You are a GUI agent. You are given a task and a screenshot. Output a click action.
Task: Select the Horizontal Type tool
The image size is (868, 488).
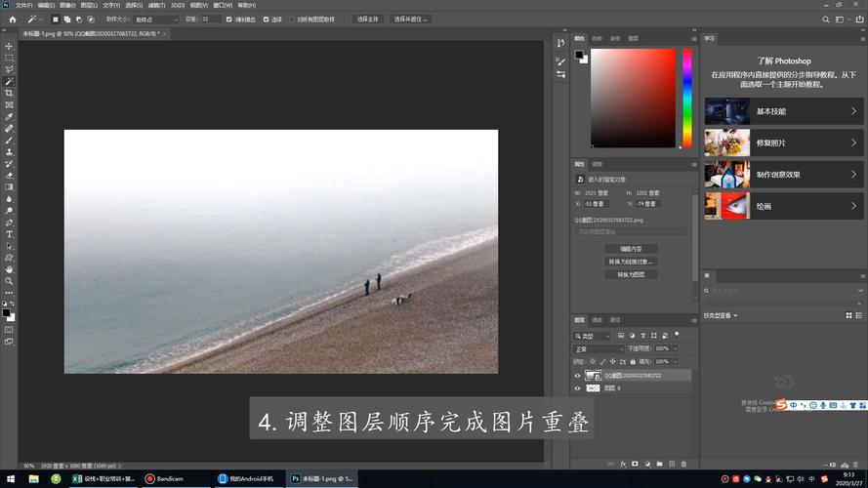point(9,234)
